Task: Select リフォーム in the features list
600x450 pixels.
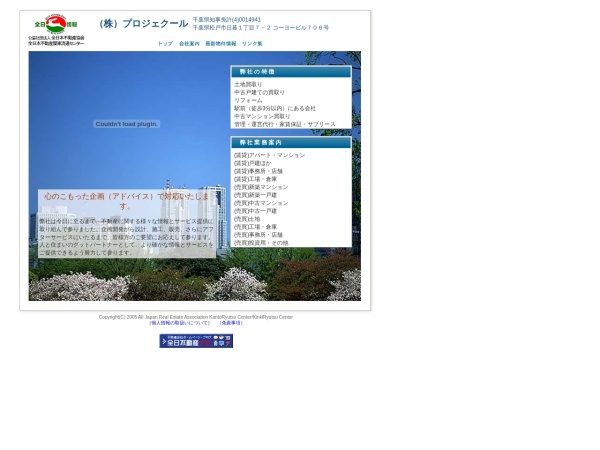Action: 248,100
